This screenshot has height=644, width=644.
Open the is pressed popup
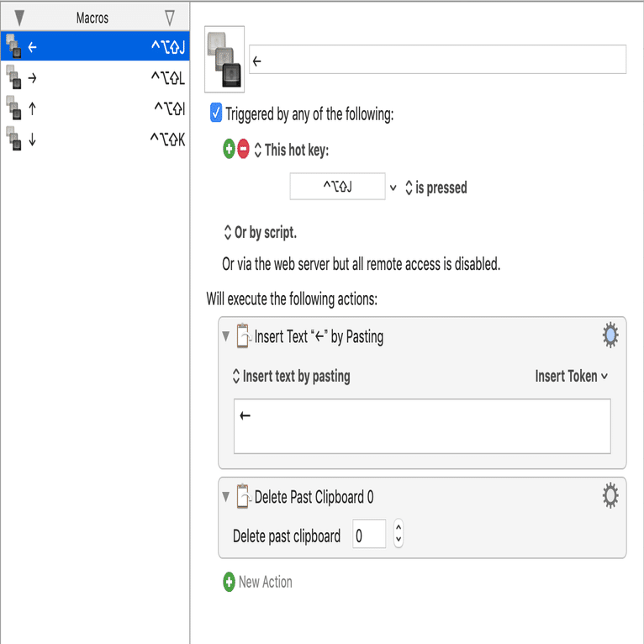coord(436,187)
